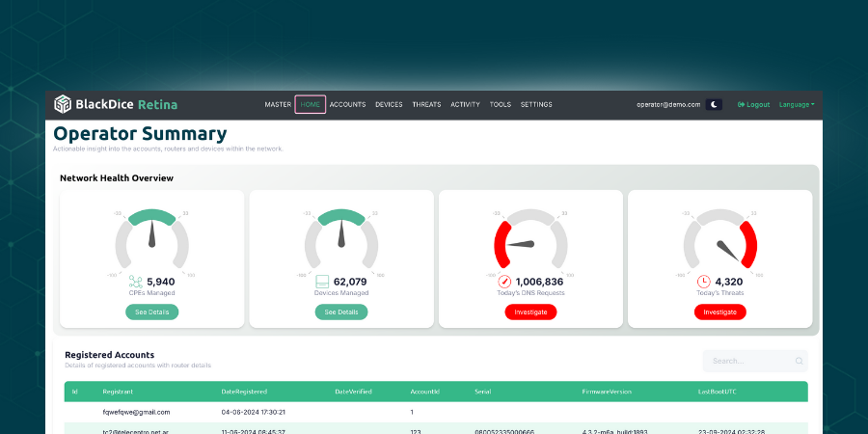The image size is (868, 434).
Task: Investigate Today's Threats
Action: (719, 312)
